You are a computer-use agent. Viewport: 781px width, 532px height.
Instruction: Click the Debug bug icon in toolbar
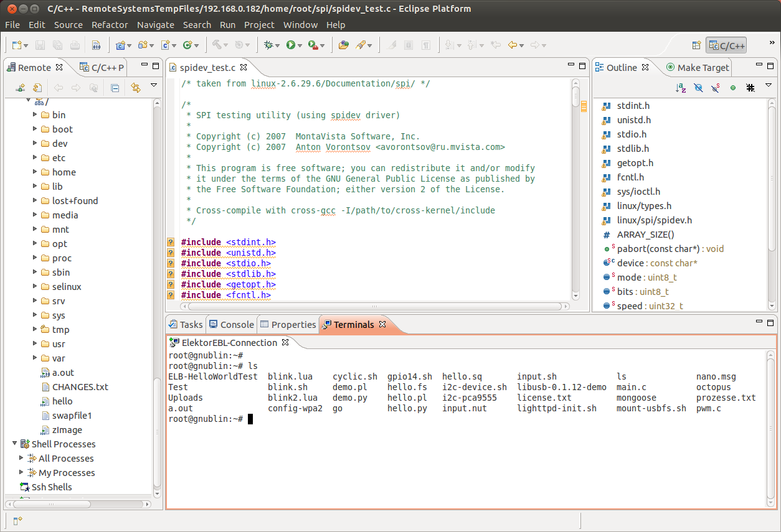pos(268,45)
